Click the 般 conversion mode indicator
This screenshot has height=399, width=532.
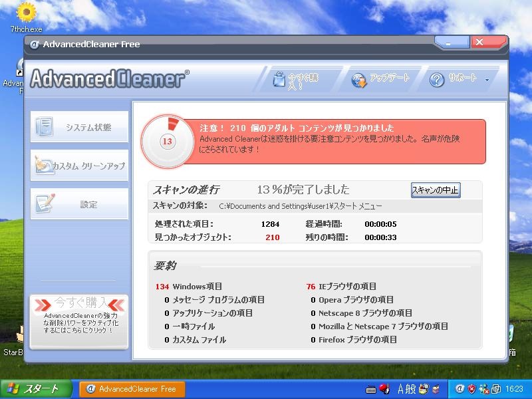click(x=411, y=389)
